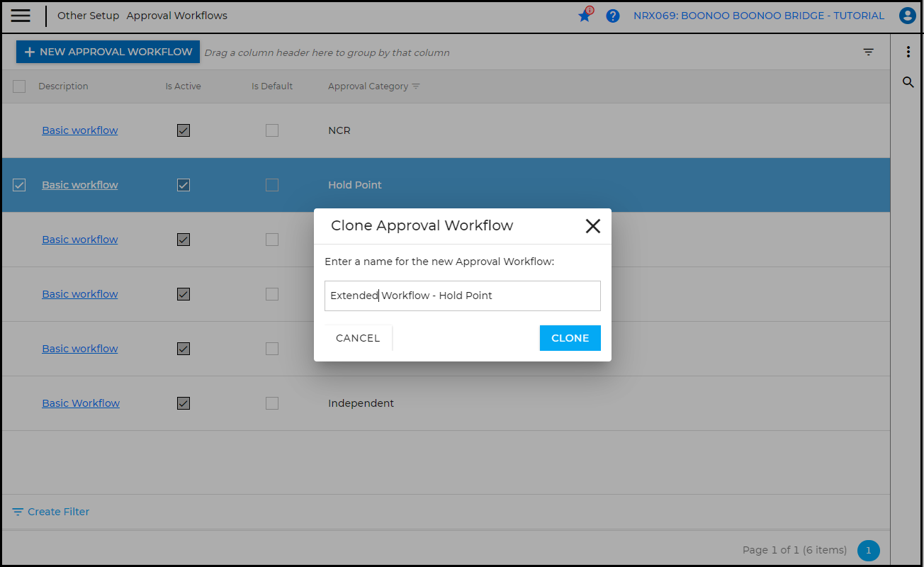Open Approval Category column filter

pos(416,86)
